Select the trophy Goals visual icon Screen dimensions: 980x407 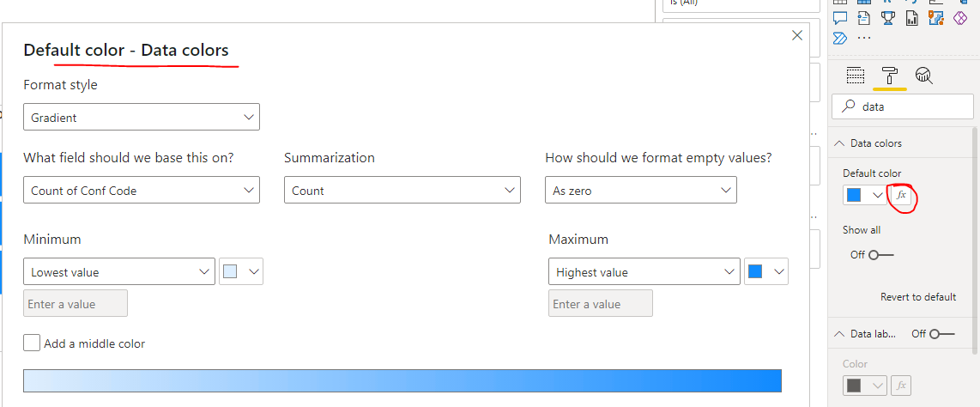[887, 18]
